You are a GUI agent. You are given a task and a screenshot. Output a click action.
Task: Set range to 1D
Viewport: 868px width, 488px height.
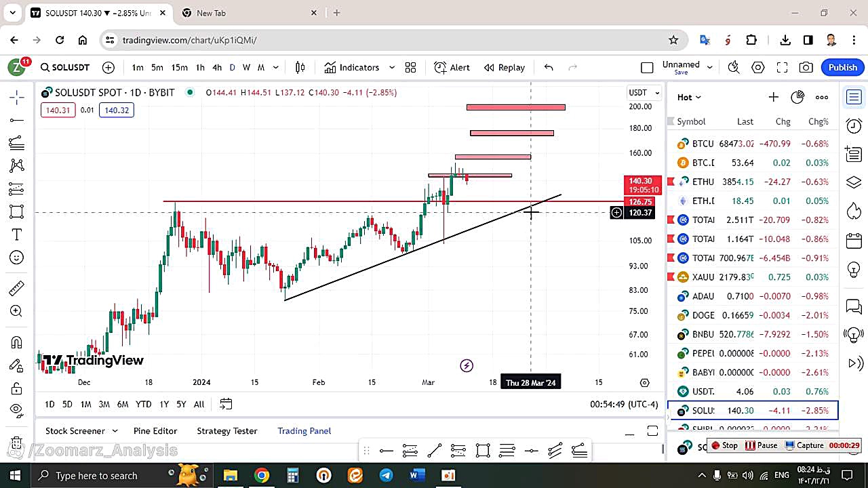coord(50,404)
